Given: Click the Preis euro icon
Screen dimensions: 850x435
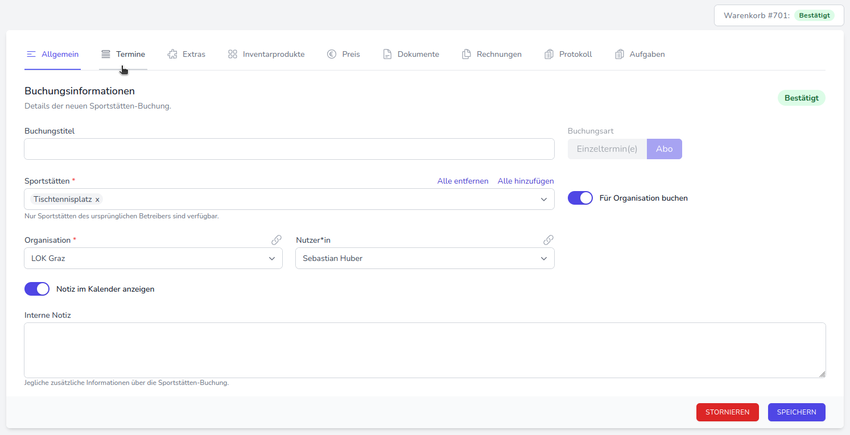Looking at the screenshot, I should point(332,54).
